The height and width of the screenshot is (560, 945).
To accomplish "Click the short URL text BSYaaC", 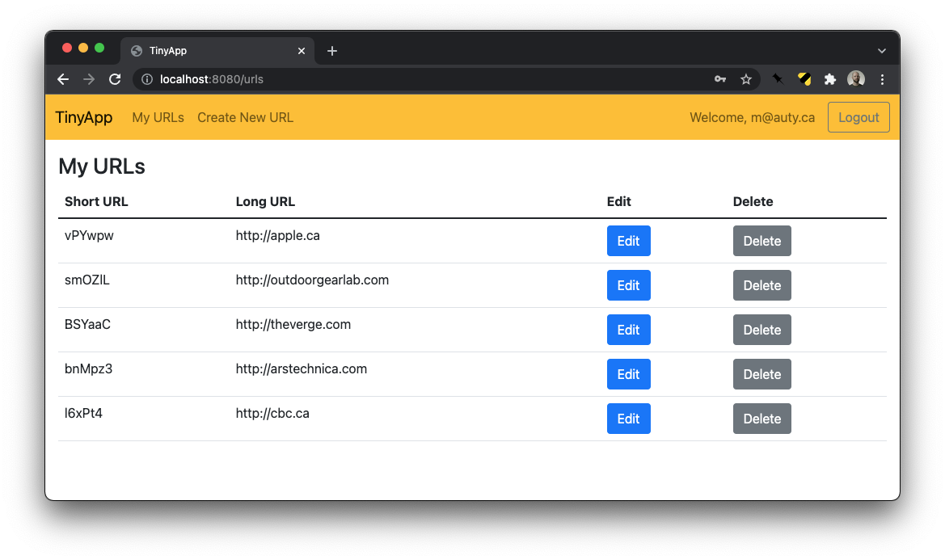I will pos(87,325).
